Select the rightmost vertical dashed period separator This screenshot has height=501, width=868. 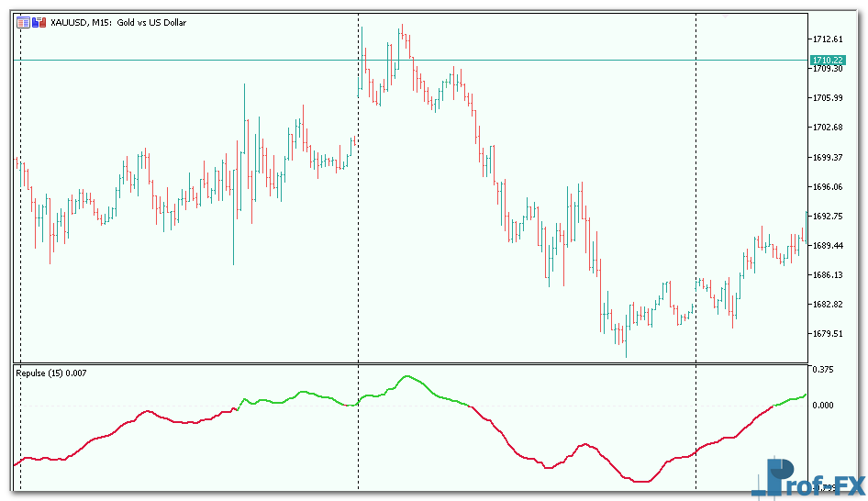pos(696,184)
